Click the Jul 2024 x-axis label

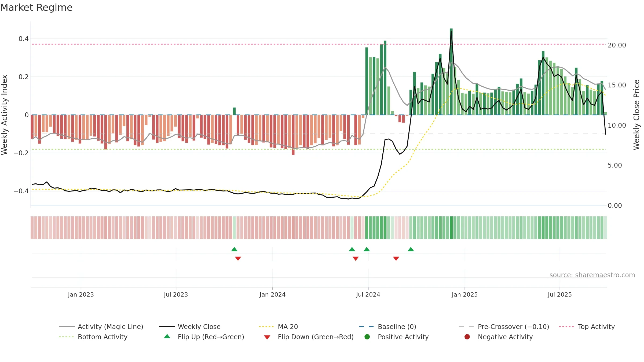click(x=368, y=294)
